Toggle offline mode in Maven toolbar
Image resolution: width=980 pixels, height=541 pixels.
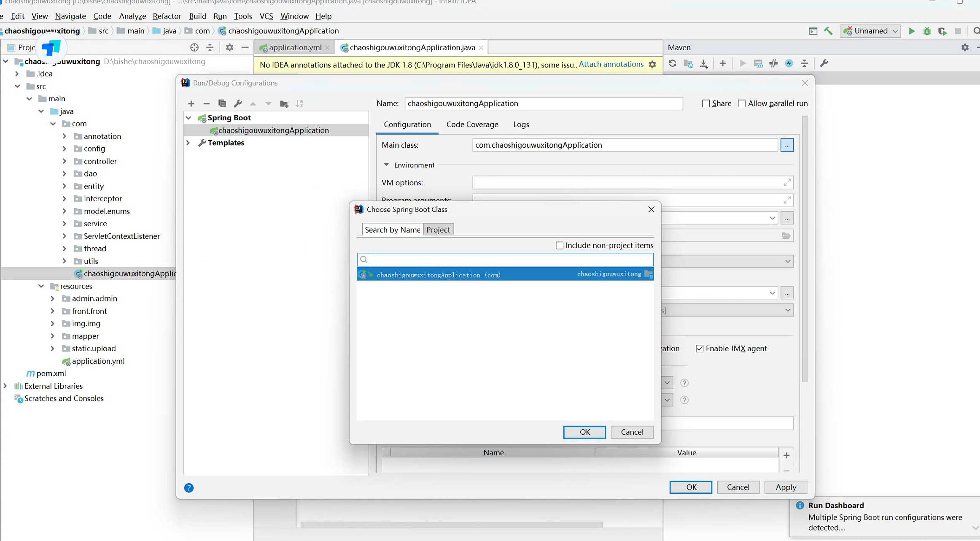[773, 63]
